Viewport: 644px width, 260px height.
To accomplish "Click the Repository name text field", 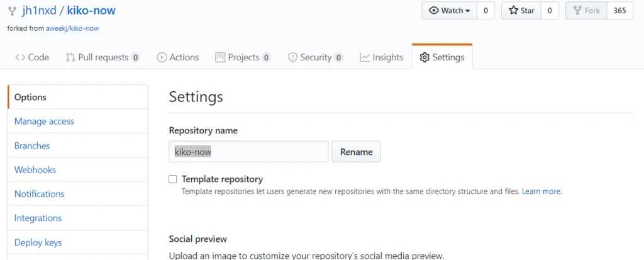I will pyautogui.click(x=248, y=152).
